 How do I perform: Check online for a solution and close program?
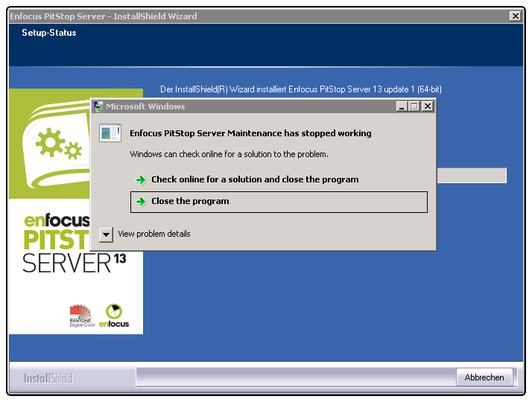[x=255, y=179]
